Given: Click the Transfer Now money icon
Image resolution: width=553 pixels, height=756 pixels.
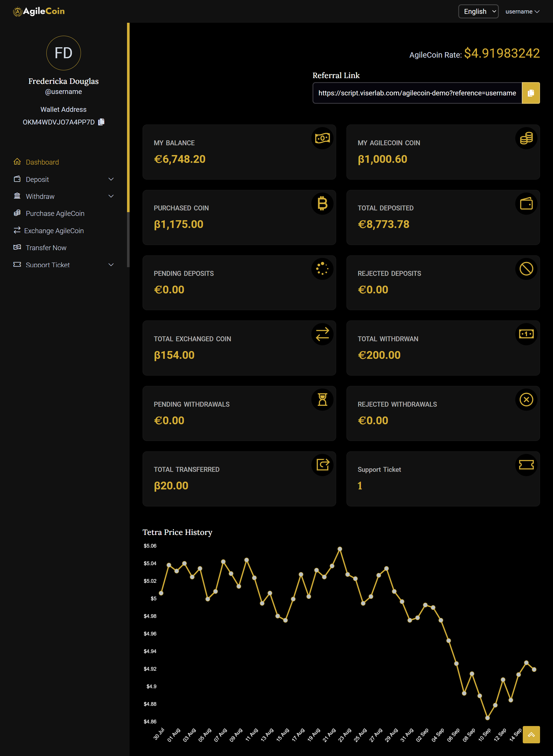Looking at the screenshot, I should click(17, 247).
